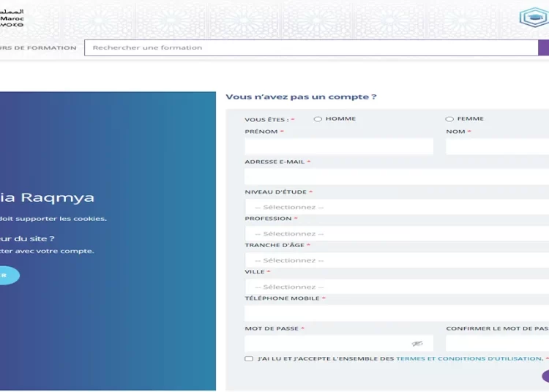The width and height of the screenshot is (549, 392).
Task: Focus the Rechercher une formation search field
Action: pos(311,48)
